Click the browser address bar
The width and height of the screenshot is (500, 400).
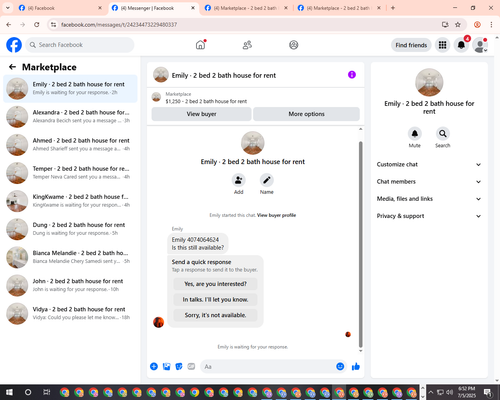(247, 25)
